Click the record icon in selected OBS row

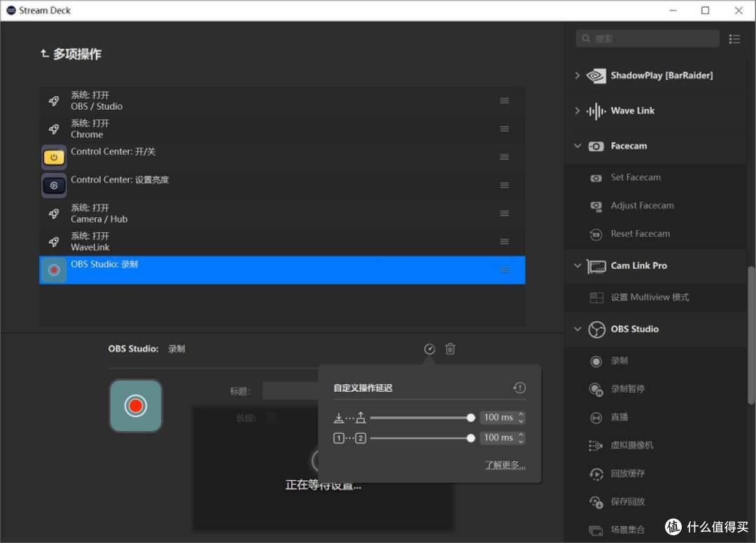coord(53,270)
